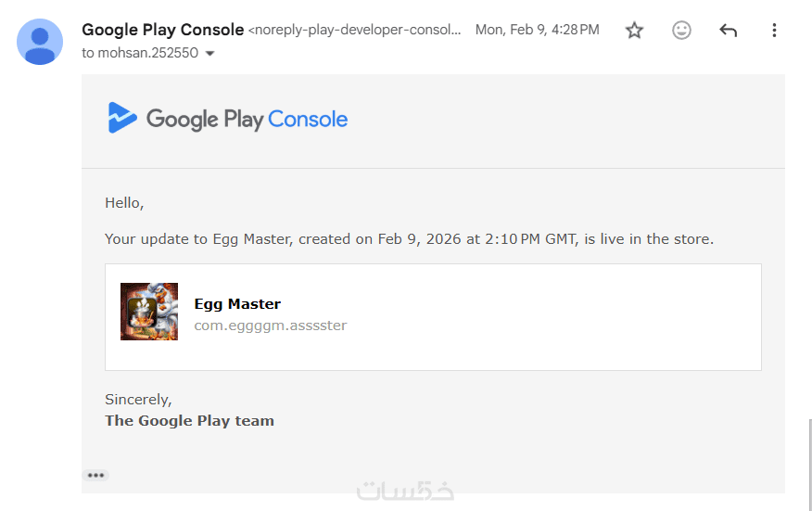Select the com.eggggm.asssster package name

pyautogui.click(x=270, y=326)
